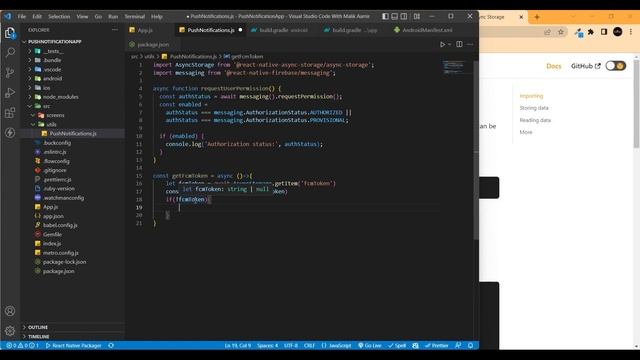Expand the .bundle folder
Image resolution: width=640 pixels, height=360 pixels.
[x=52, y=60]
